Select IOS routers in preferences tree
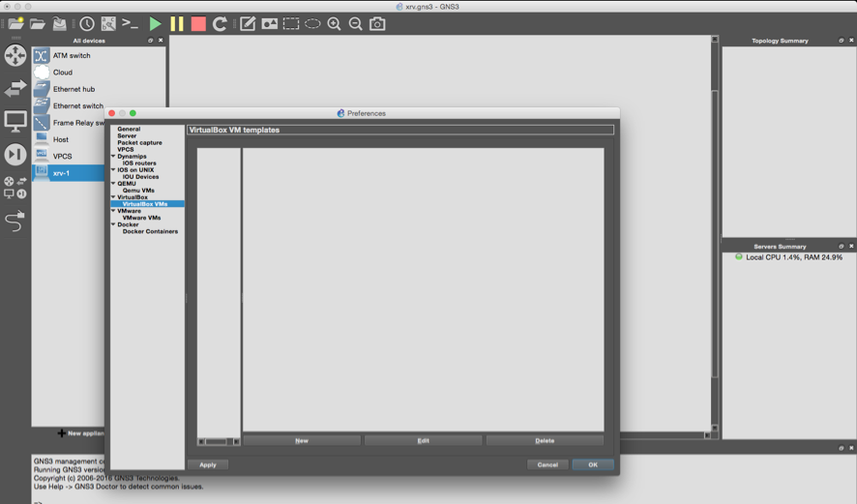 click(139, 163)
